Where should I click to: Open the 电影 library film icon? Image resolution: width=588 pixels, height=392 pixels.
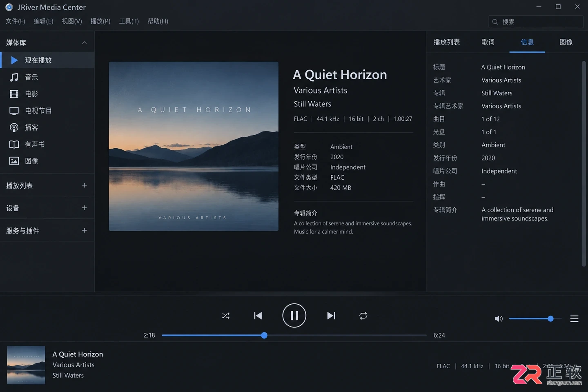click(x=14, y=94)
